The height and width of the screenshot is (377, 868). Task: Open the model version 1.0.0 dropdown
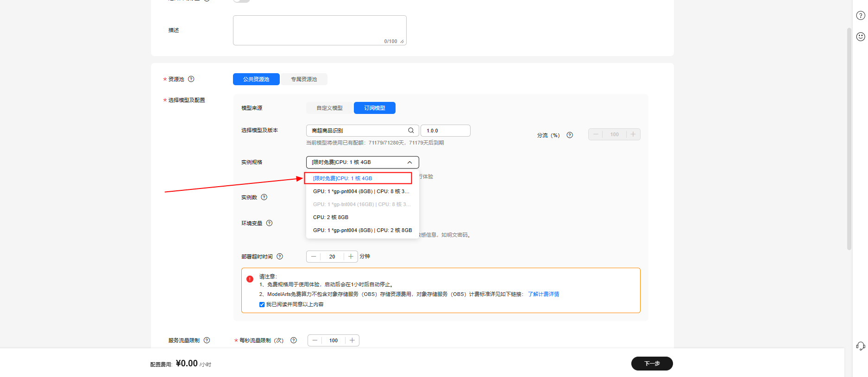445,131
